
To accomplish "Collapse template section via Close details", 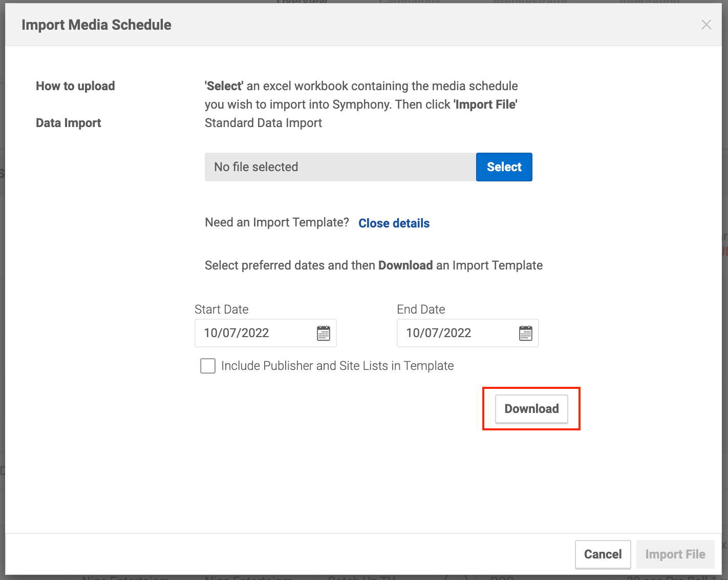I will [394, 223].
